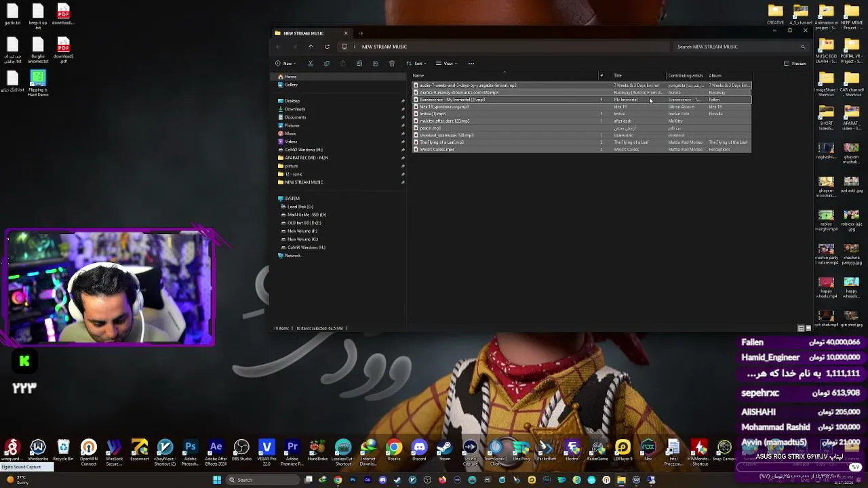The height and width of the screenshot is (488, 868).
Task: Click the NEW STREAM MUSIC address bar breadcrumb
Action: pyautogui.click(x=384, y=47)
